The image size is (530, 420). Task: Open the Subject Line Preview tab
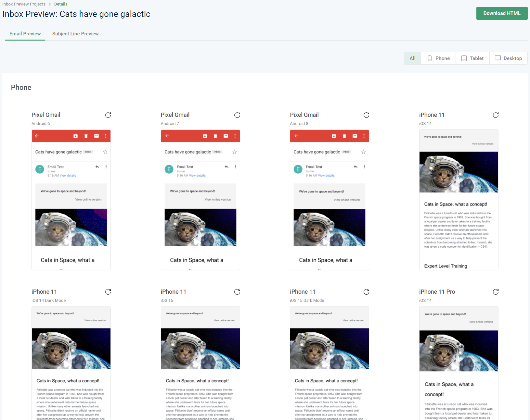[75, 34]
